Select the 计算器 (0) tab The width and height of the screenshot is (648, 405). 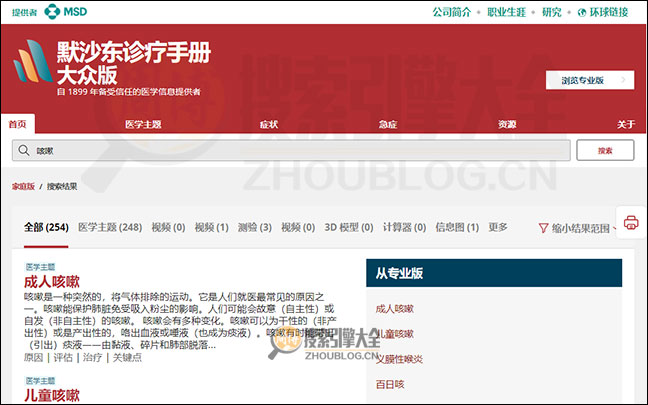(404, 227)
